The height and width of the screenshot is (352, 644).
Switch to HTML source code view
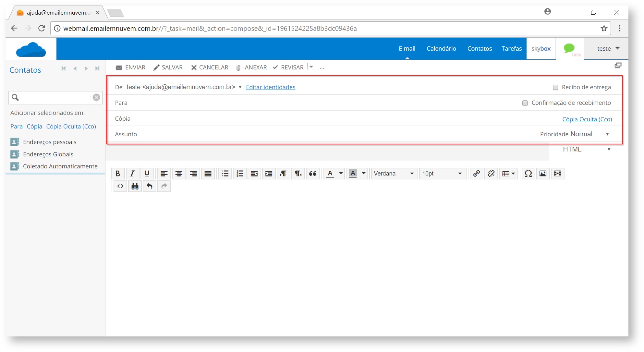pyautogui.click(x=120, y=186)
